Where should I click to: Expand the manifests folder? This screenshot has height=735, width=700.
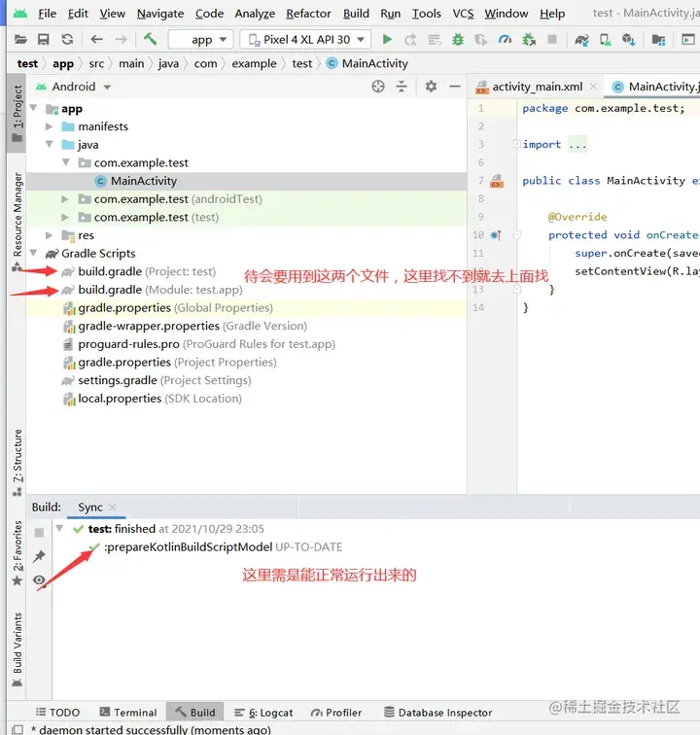[49, 126]
